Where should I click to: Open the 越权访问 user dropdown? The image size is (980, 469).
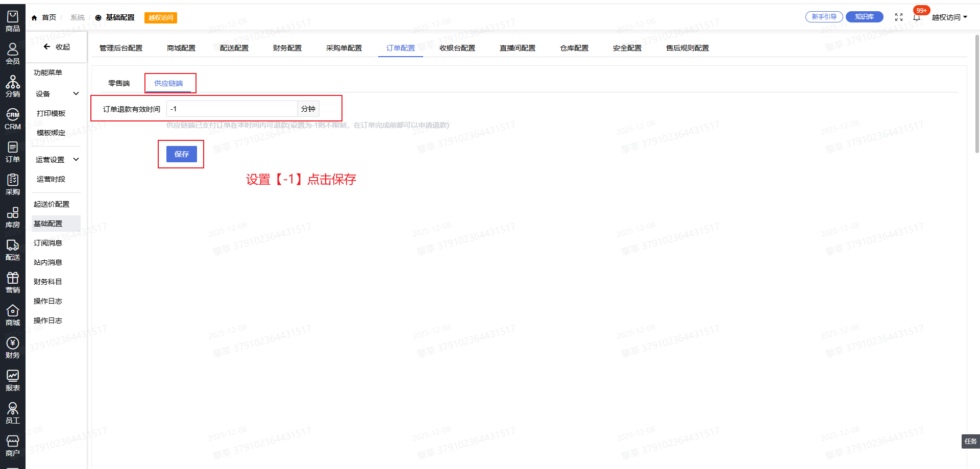pyautogui.click(x=949, y=17)
